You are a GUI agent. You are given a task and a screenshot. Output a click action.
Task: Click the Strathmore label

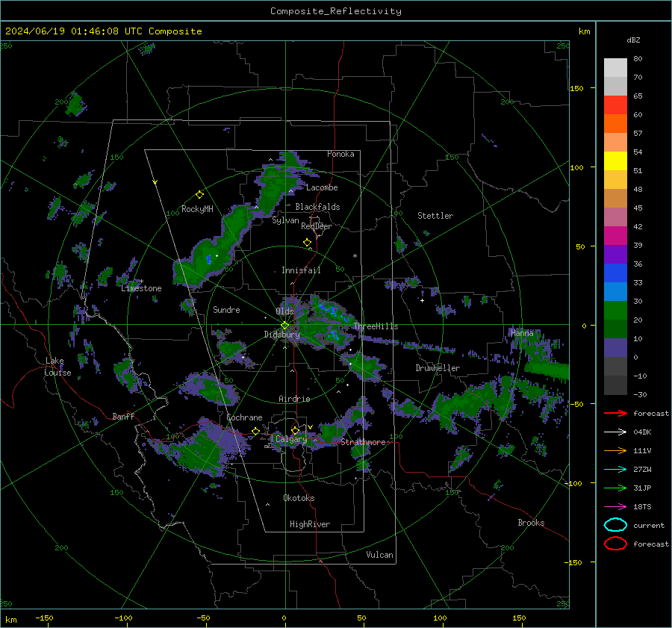[x=363, y=442]
